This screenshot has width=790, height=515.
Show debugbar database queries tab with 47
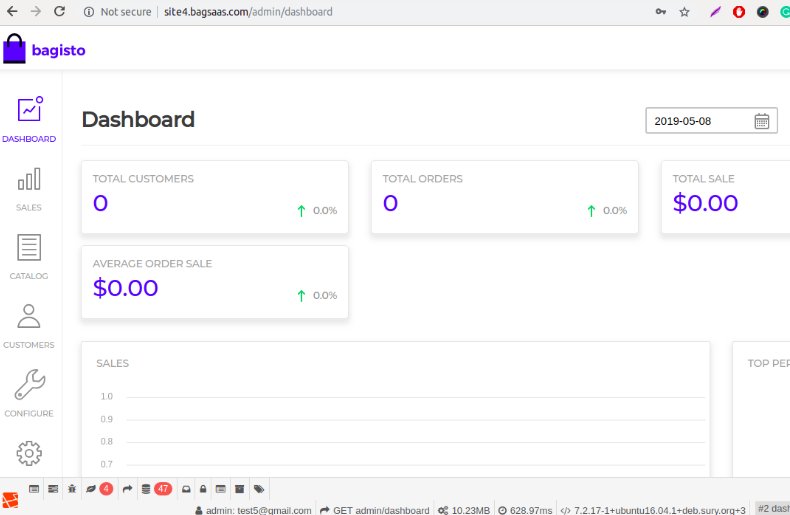click(x=156, y=489)
